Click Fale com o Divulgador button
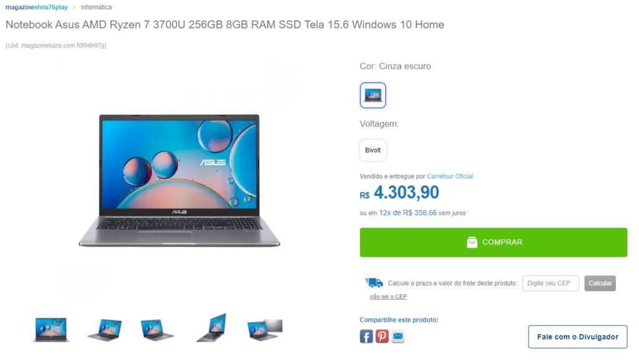Screen dimensions: 639x364 [578, 337]
